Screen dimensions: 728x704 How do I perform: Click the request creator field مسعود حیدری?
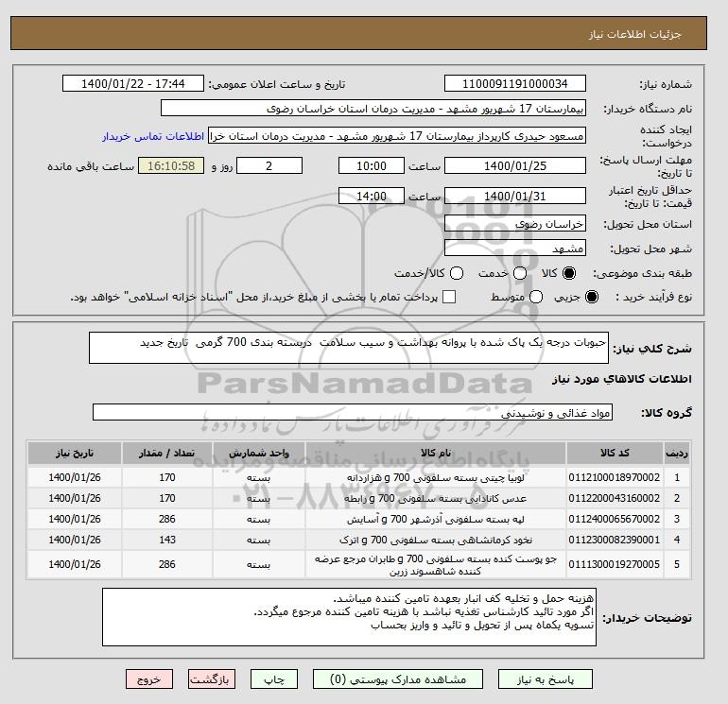[x=397, y=136]
